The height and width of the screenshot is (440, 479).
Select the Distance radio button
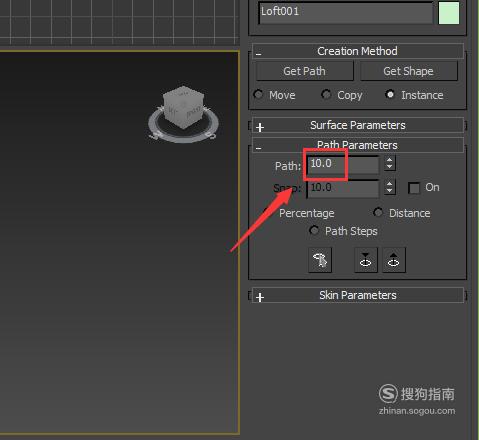(378, 212)
